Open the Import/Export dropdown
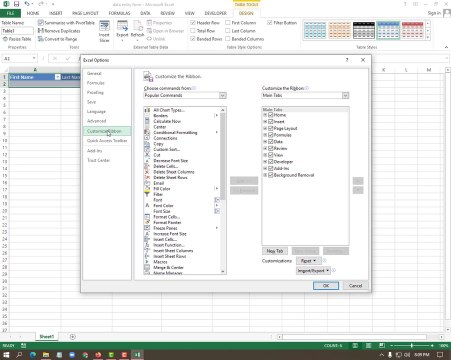This screenshot has width=451, height=360. [x=313, y=271]
